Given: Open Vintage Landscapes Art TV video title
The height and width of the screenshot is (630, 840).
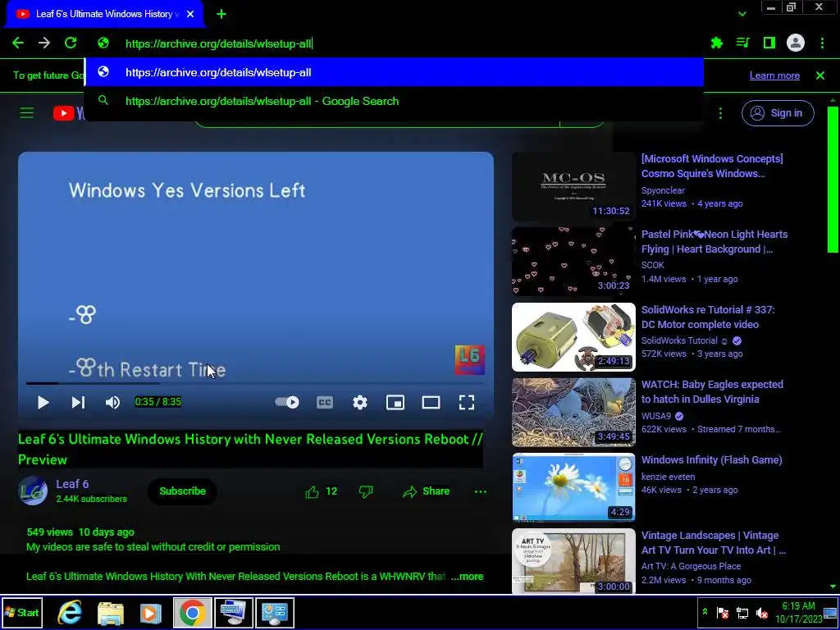Looking at the screenshot, I should pos(713,543).
